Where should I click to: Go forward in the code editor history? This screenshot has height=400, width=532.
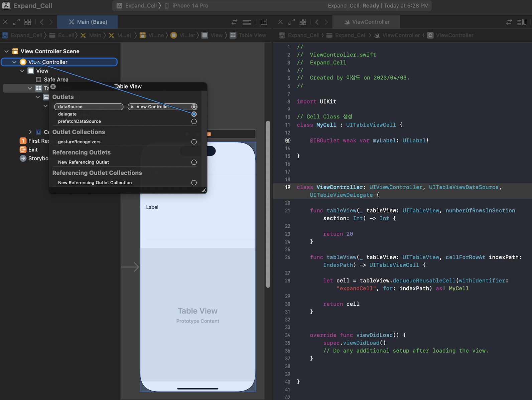pos(326,22)
